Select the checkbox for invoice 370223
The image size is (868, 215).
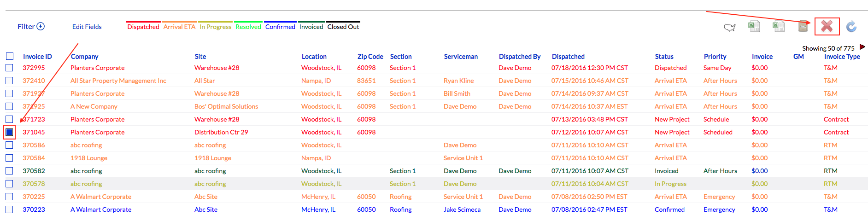click(x=9, y=209)
